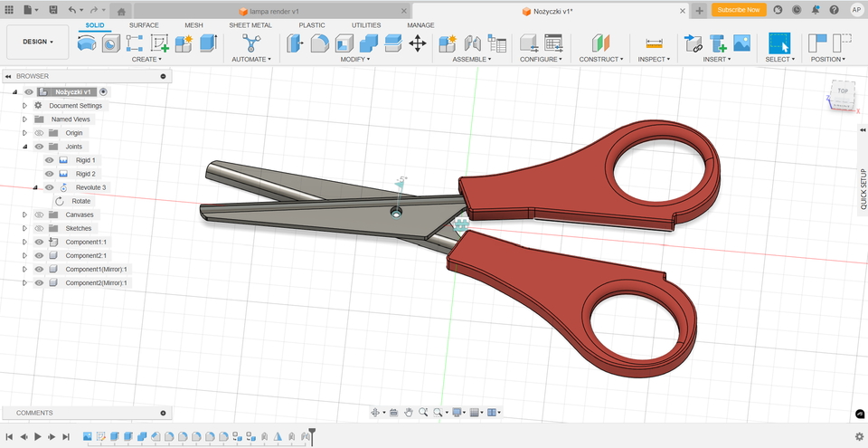The image size is (868, 448).
Task: Open the Measure tool under Inspect
Action: [654, 43]
